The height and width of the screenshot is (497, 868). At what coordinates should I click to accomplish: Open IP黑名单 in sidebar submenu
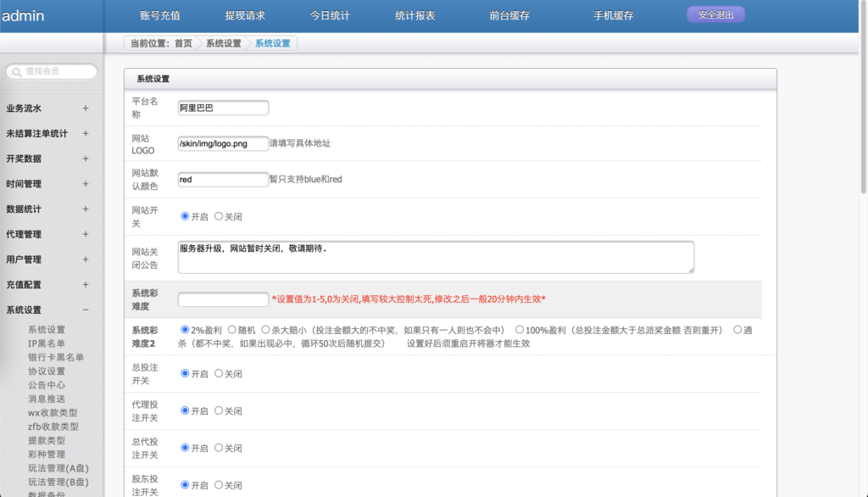click(x=47, y=343)
